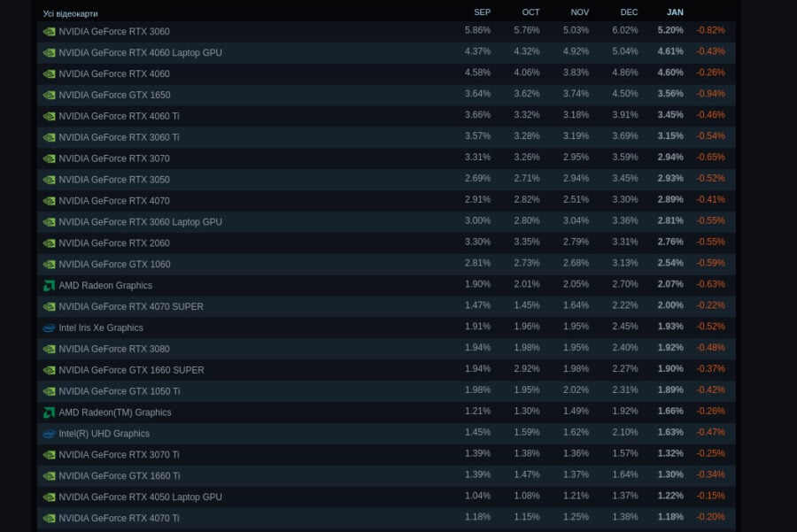Click the -0.82% change value for RTX 3060
This screenshot has width=797, height=532.
(x=710, y=30)
